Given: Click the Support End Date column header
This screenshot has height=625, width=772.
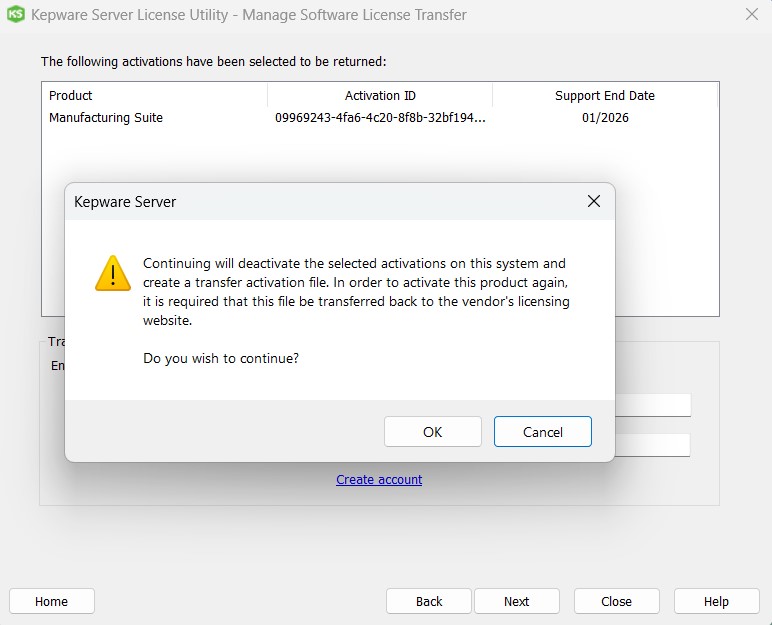Looking at the screenshot, I should 604,95.
